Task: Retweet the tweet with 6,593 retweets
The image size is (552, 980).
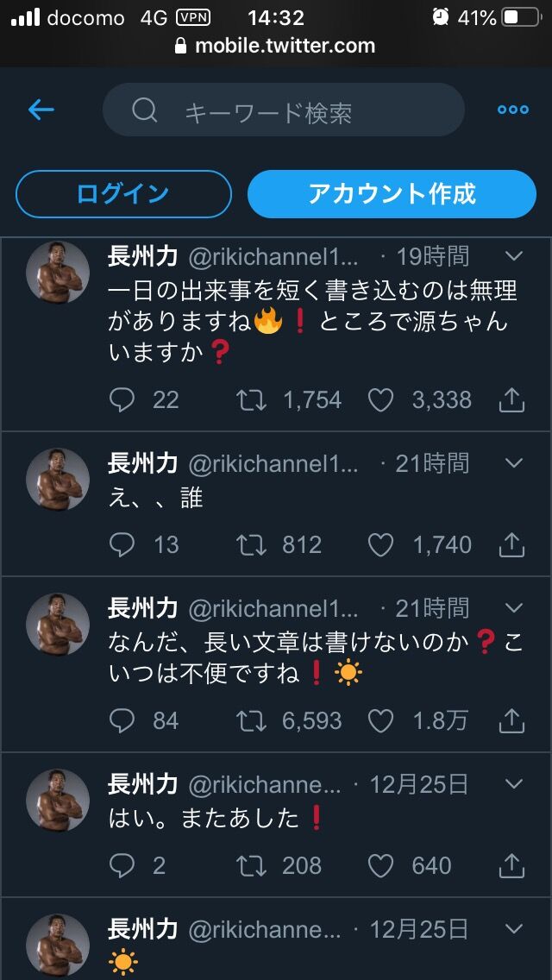Action: 251,720
